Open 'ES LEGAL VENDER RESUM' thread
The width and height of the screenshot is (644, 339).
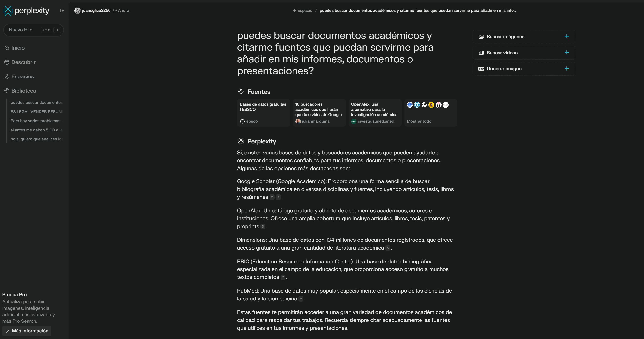click(x=36, y=112)
